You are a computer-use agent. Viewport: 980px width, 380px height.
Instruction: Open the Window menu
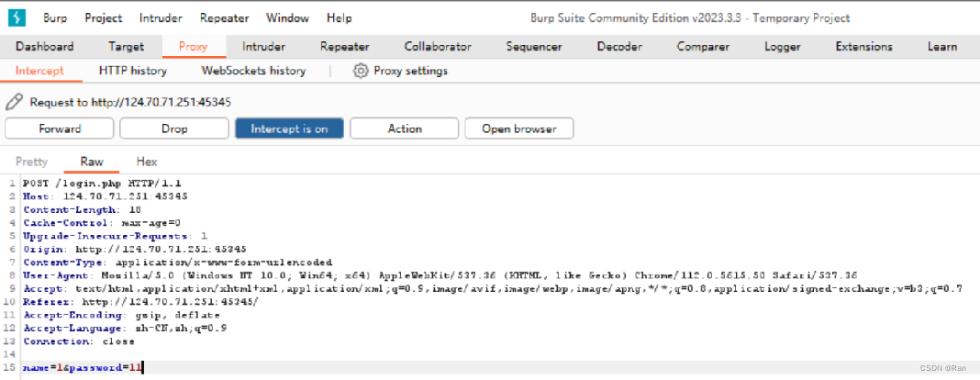(x=287, y=18)
